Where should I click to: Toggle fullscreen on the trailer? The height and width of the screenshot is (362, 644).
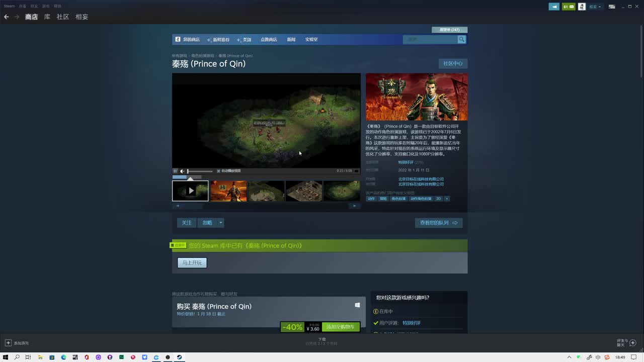(x=357, y=171)
